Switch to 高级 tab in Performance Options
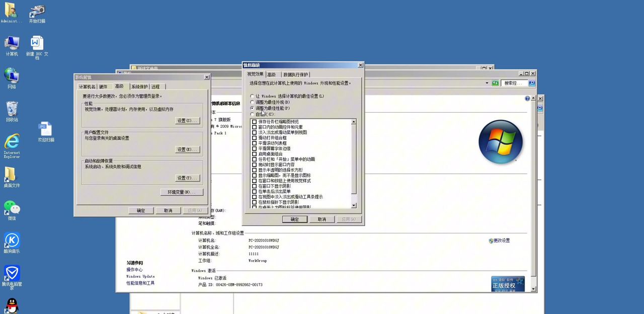The image size is (644, 314). [272, 74]
